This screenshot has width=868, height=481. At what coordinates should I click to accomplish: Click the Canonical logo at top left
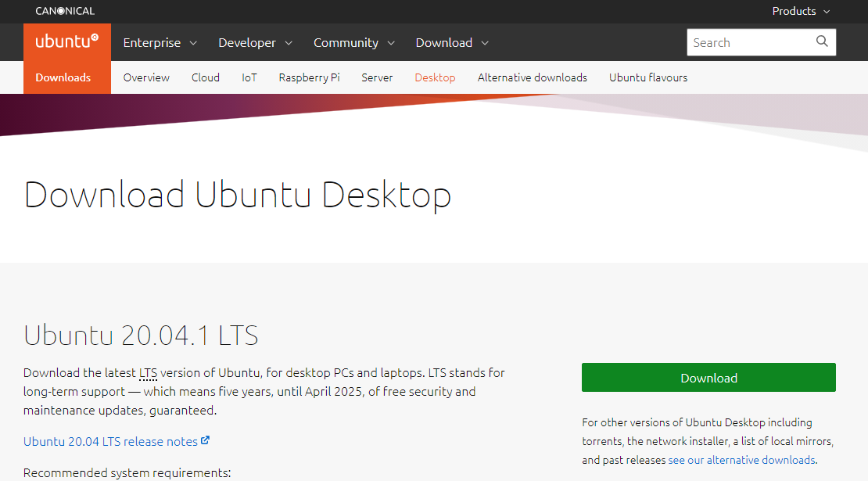click(65, 11)
